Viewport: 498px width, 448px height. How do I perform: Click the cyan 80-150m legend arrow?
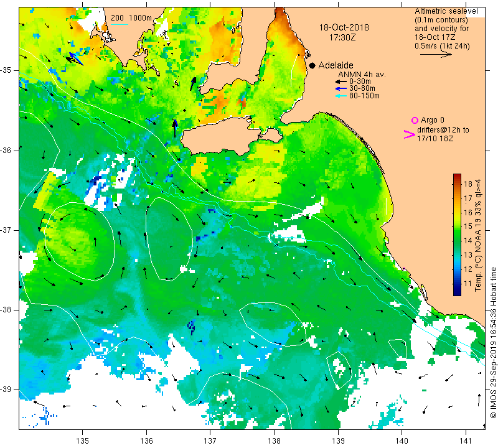pos(341,96)
